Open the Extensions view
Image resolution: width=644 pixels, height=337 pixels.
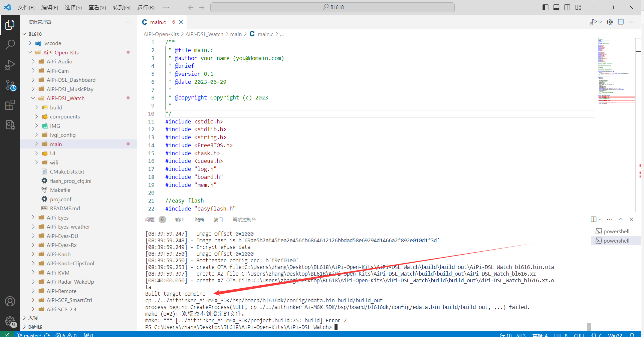(x=10, y=105)
